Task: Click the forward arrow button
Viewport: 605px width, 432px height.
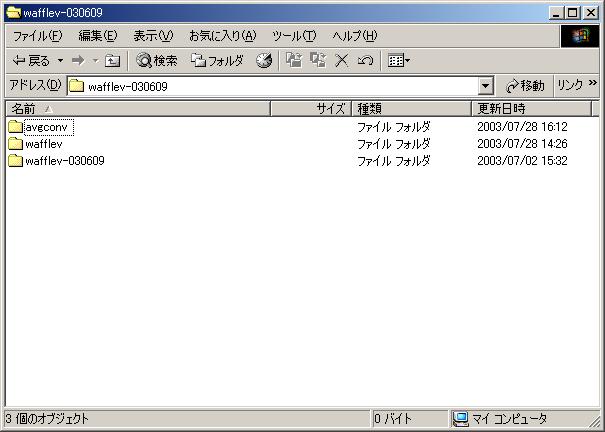Action: click(78, 61)
